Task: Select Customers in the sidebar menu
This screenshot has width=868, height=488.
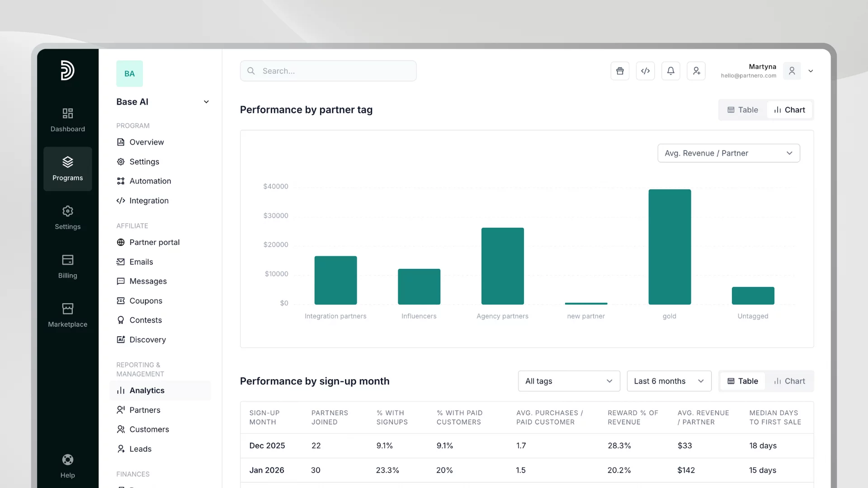Action: coord(149,429)
